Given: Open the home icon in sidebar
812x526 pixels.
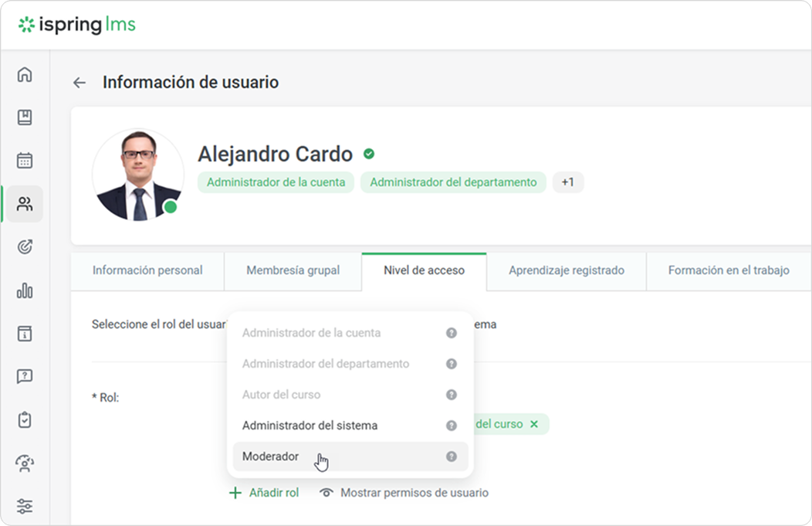Looking at the screenshot, I should [x=25, y=75].
